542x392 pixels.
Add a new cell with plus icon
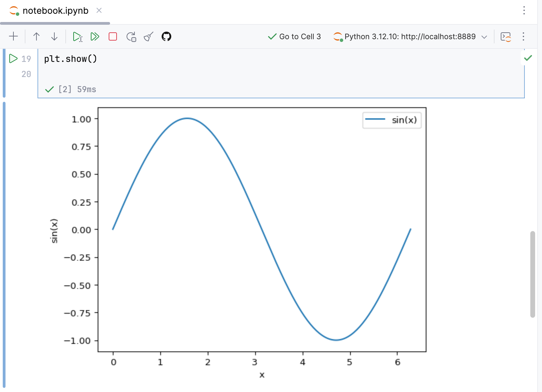click(13, 36)
